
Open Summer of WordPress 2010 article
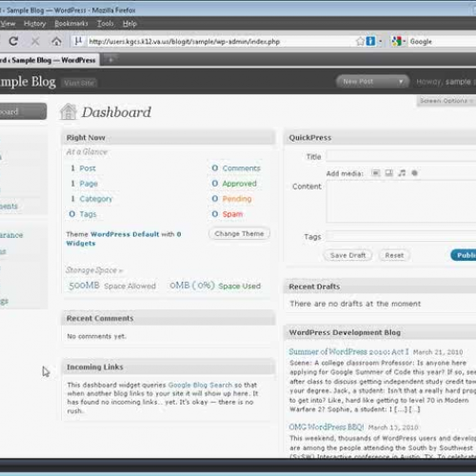point(348,351)
